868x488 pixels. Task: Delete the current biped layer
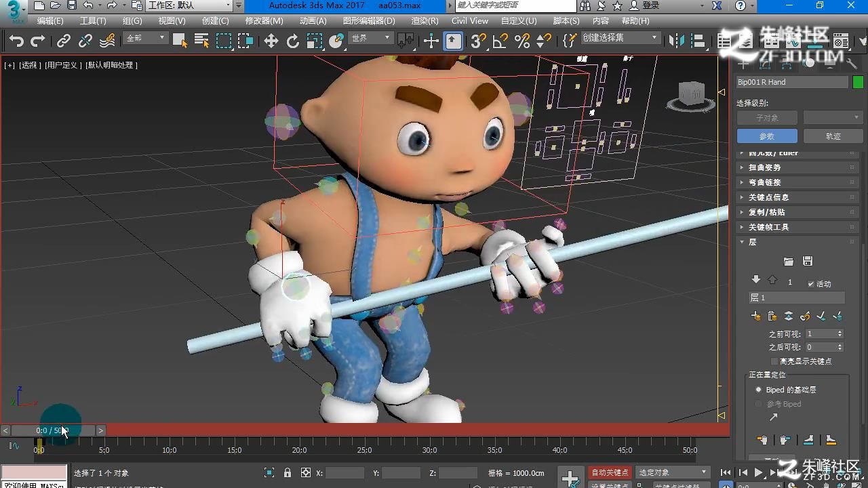point(772,316)
